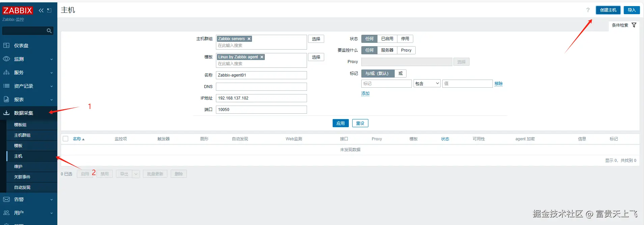Open 维护 submenu item
Image resolution: width=644 pixels, height=225 pixels.
(32, 167)
